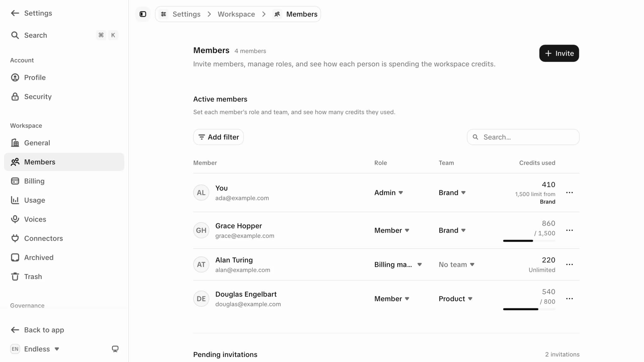644x362 pixels.
Task: Click the Invite button
Action: [x=559, y=53]
